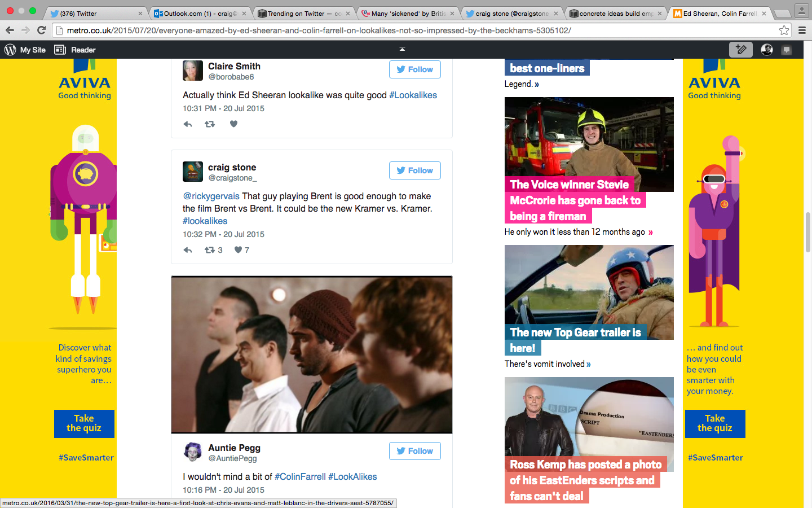Retweet Claire Smith's tweet
This screenshot has height=508, width=812.
tap(210, 124)
